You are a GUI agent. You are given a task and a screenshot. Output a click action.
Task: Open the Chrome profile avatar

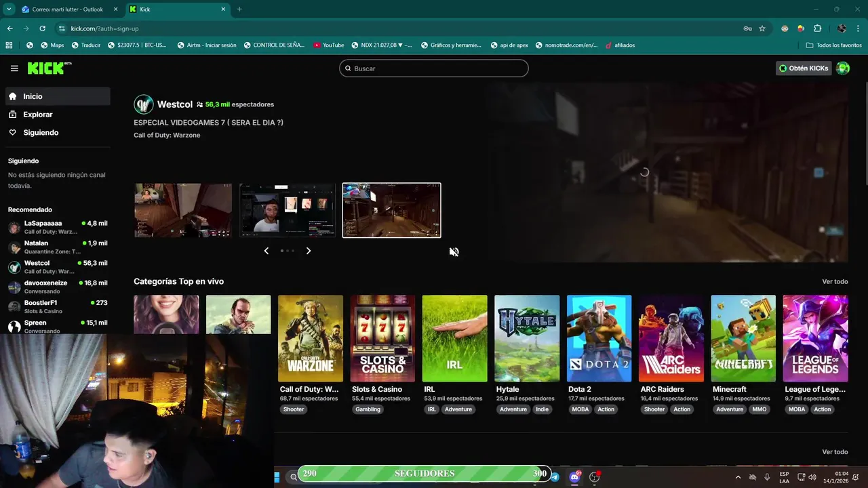point(842,28)
